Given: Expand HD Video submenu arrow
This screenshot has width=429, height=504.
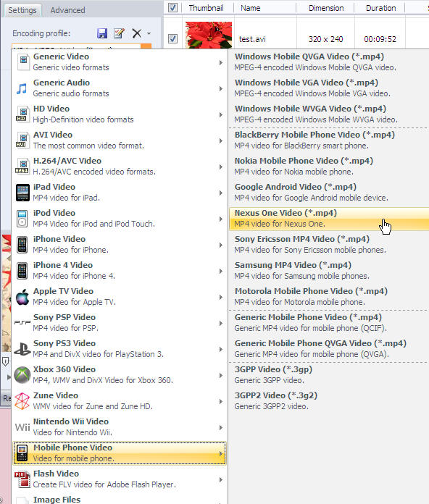Looking at the screenshot, I should (x=220, y=114).
